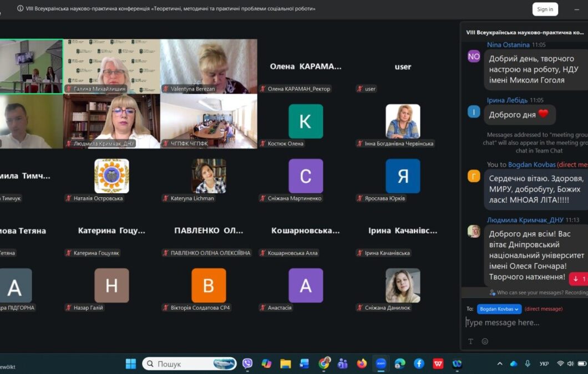Expand the hidden system tray icons chevron
This screenshot has height=374, width=588.
click(500, 363)
